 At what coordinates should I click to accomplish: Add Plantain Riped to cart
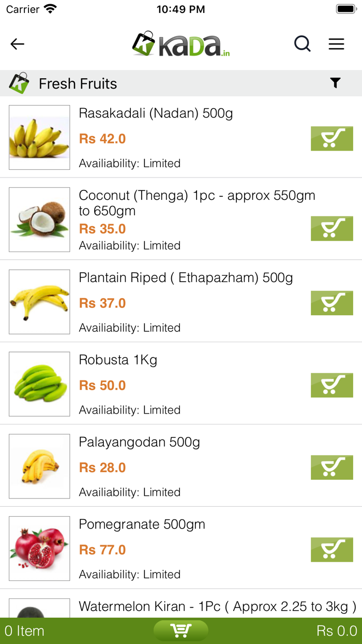(331, 303)
